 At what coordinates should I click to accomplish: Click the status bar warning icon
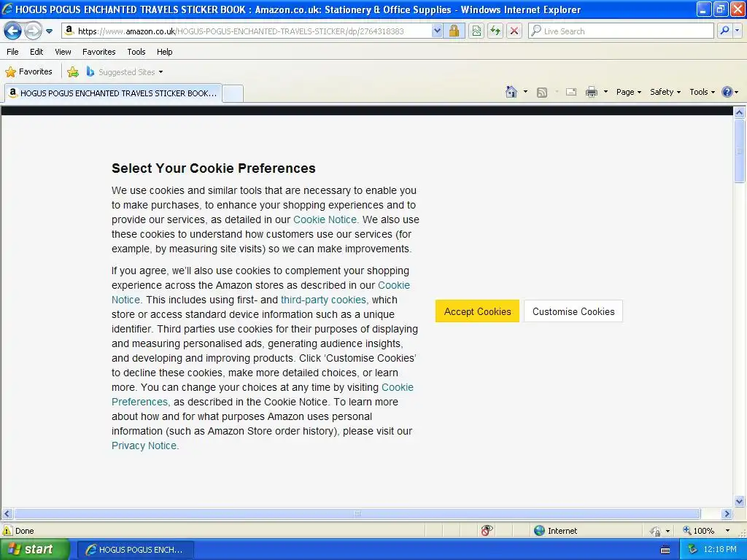pos(7,531)
